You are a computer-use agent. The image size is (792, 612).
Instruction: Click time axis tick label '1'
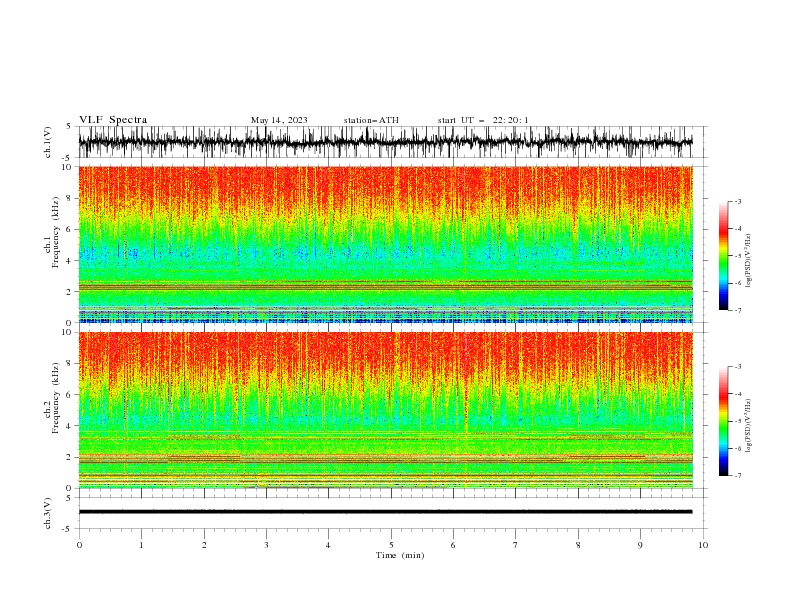click(x=141, y=545)
